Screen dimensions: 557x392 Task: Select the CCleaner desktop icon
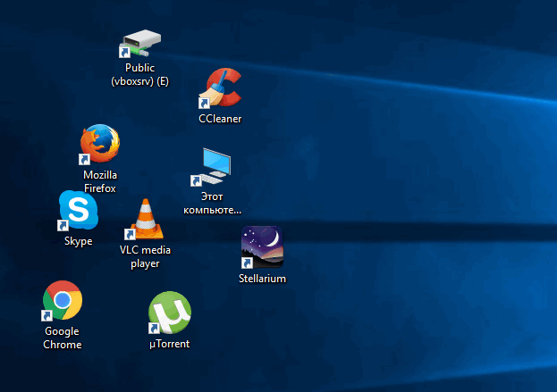(220, 88)
